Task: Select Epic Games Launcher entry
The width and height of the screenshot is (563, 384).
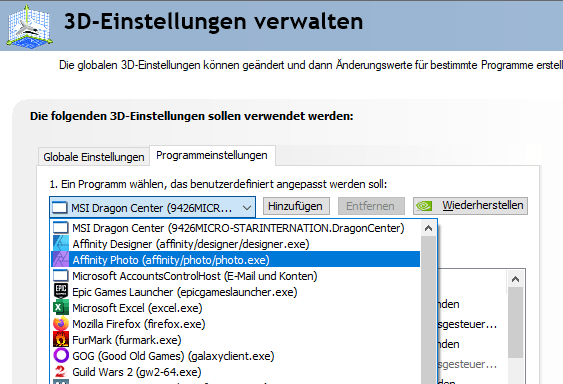Action: 236,291
